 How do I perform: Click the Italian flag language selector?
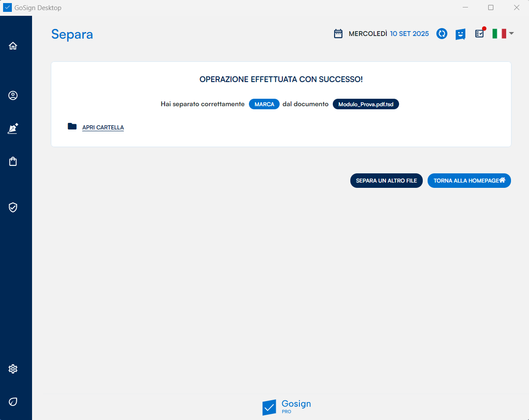[x=499, y=34]
